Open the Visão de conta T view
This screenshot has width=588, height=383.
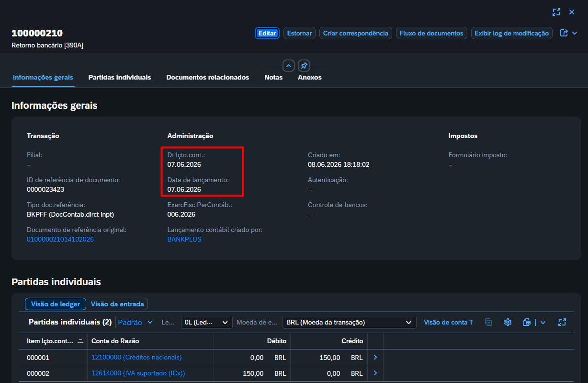pos(448,322)
